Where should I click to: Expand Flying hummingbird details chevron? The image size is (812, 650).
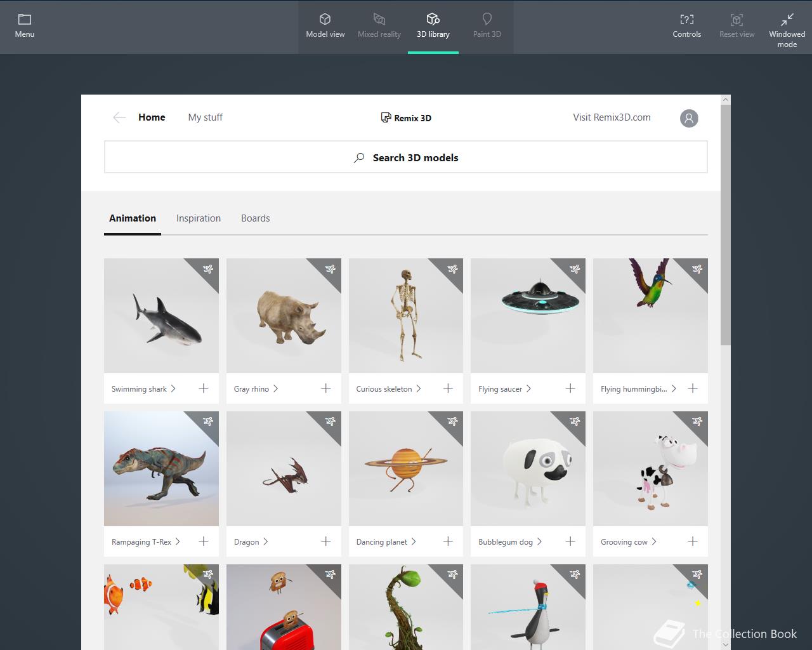coord(674,388)
